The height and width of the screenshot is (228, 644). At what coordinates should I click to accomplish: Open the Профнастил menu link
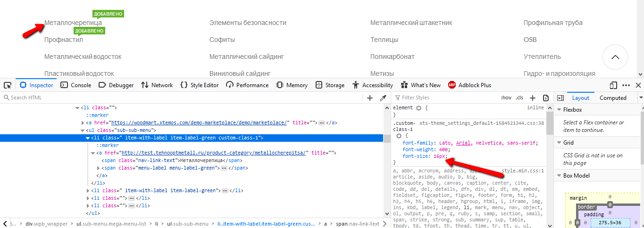click(x=64, y=40)
